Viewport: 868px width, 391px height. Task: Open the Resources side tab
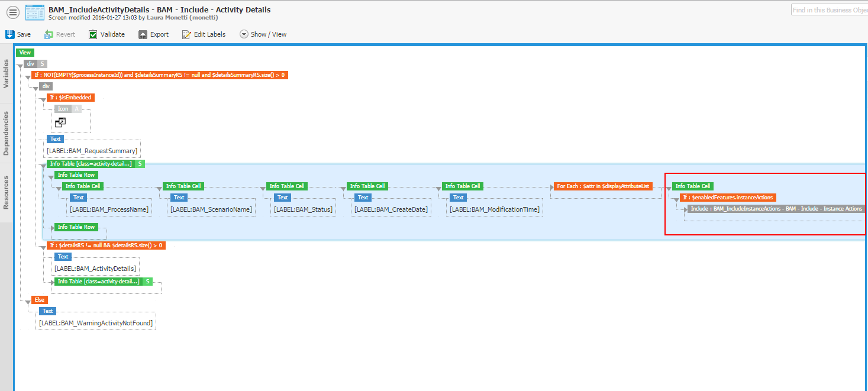(x=7, y=192)
